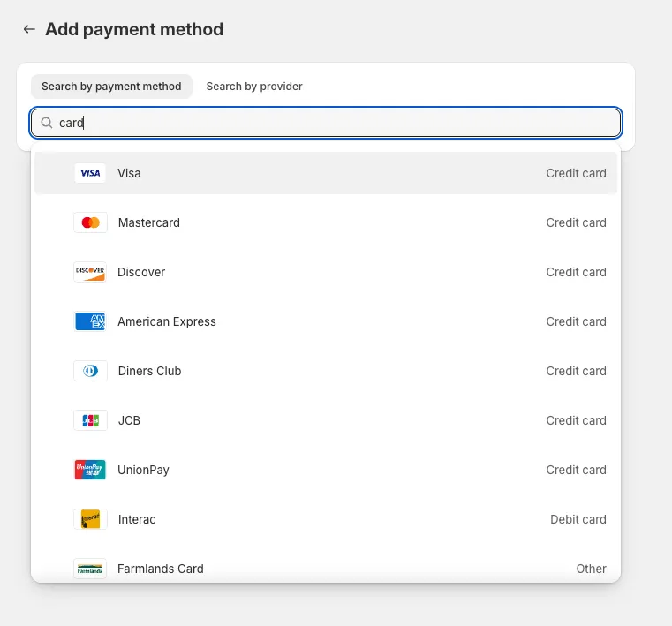Click "Credit card" label on Discover row
The image size is (672, 626).
pos(576,272)
